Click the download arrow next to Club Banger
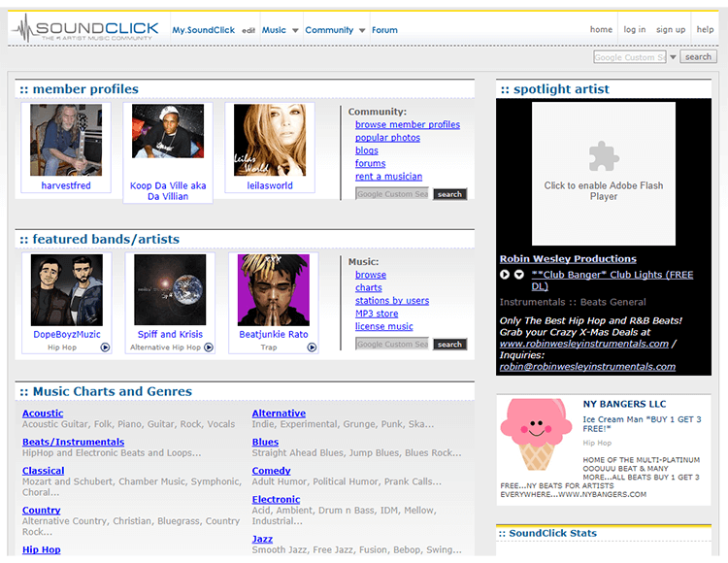The height and width of the screenshot is (563, 728). click(519, 275)
